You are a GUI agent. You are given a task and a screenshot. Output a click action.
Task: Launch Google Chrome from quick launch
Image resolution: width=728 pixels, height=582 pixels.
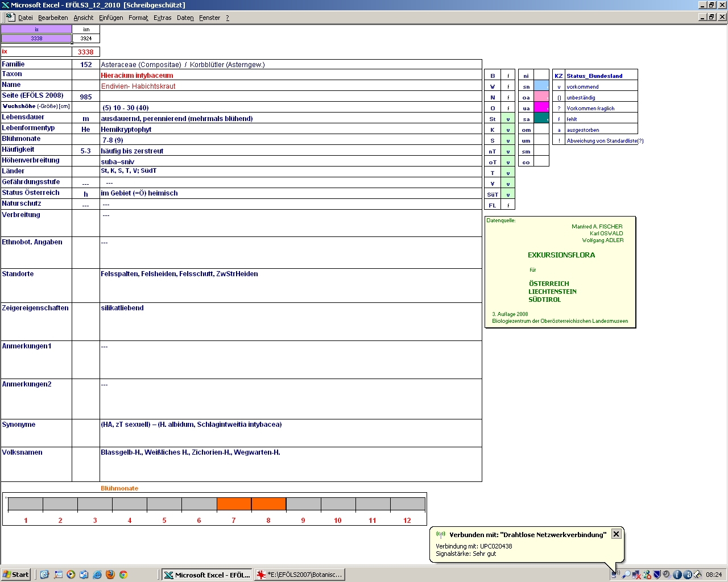[123, 575]
